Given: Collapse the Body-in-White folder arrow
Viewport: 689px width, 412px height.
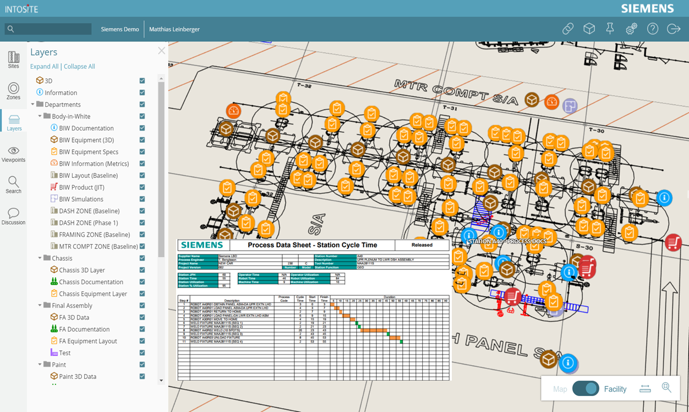Looking at the screenshot, I should point(40,116).
